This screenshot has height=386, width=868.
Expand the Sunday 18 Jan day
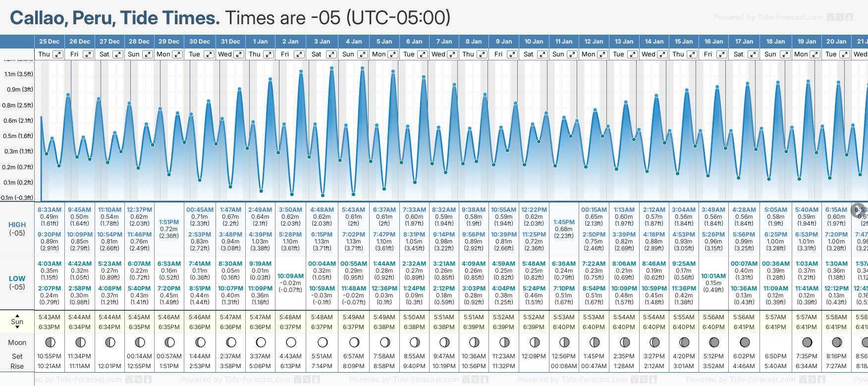pyautogui.click(x=785, y=54)
